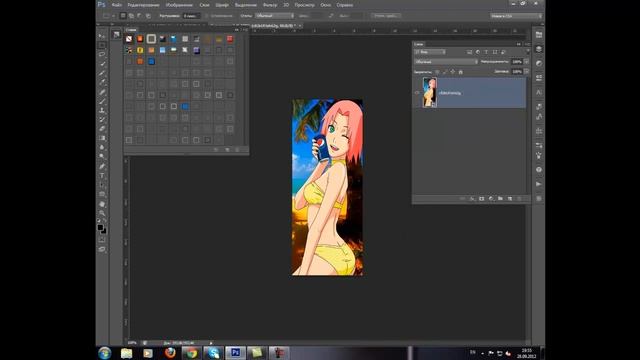Viewport: 640px width, 360px height.
Task: Create a new layer
Action: pos(510,199)
